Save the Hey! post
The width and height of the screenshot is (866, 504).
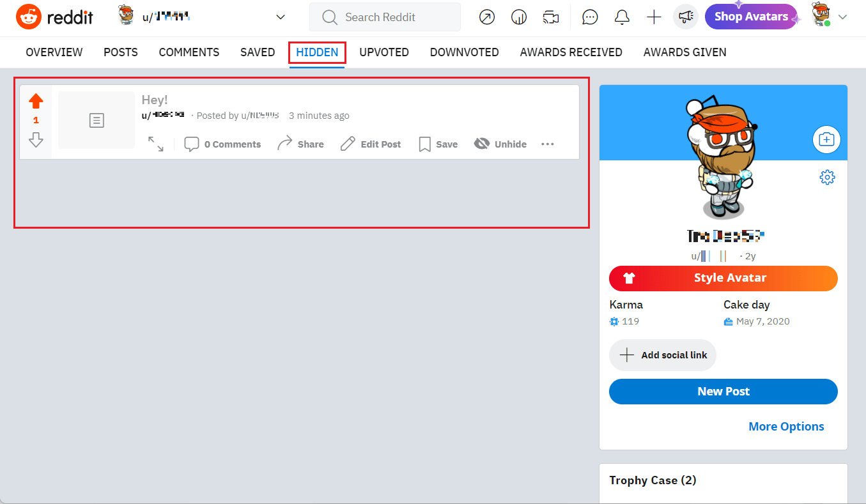point(438,144)
